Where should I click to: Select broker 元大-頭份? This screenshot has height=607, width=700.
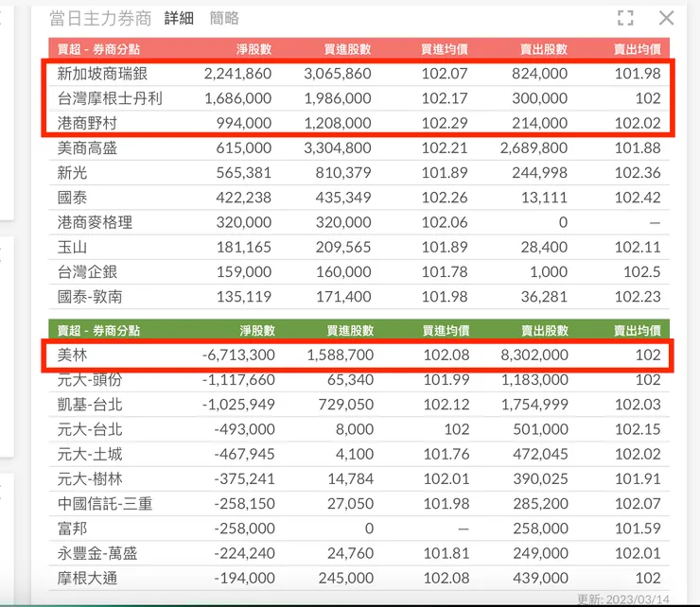(x=90, y=380)
